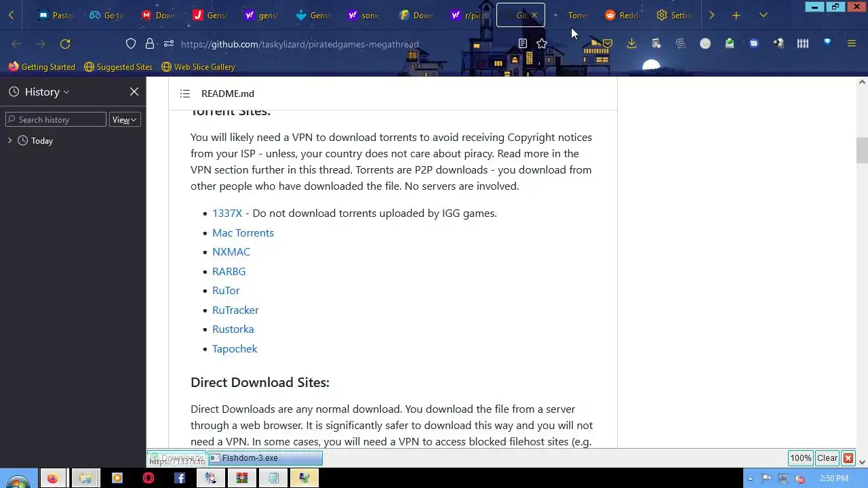Click the Direct Download Sites heading
The image size is (868, 488).
pos(260,383)
